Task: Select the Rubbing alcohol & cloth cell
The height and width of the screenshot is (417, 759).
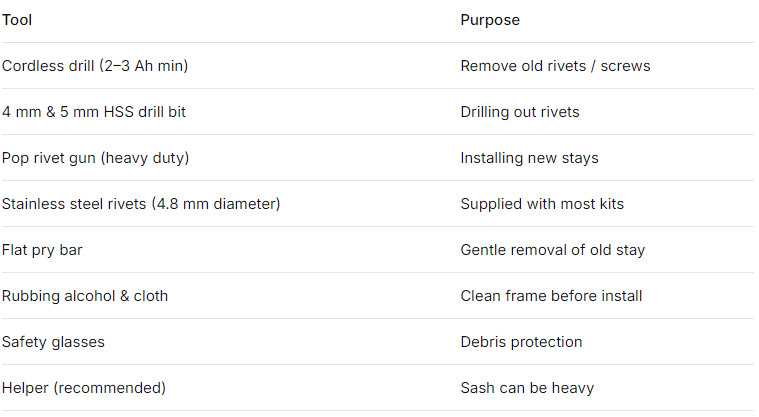Action: click(85, 296)
